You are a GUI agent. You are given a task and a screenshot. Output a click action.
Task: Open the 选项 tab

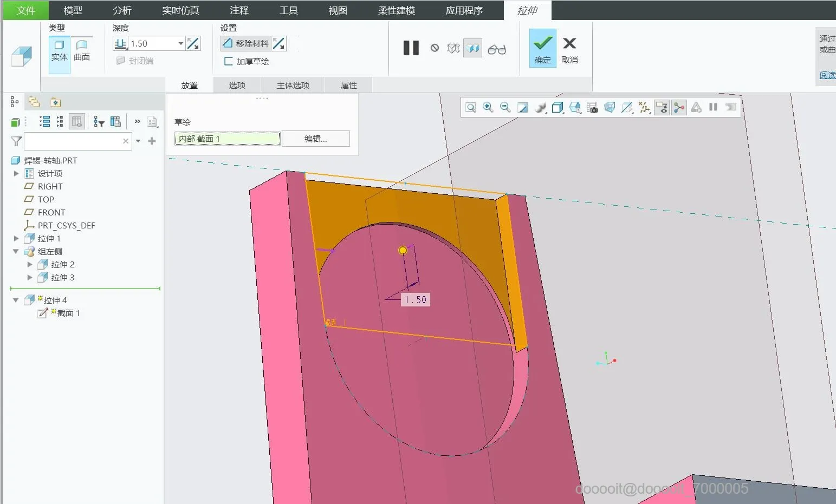237,85
